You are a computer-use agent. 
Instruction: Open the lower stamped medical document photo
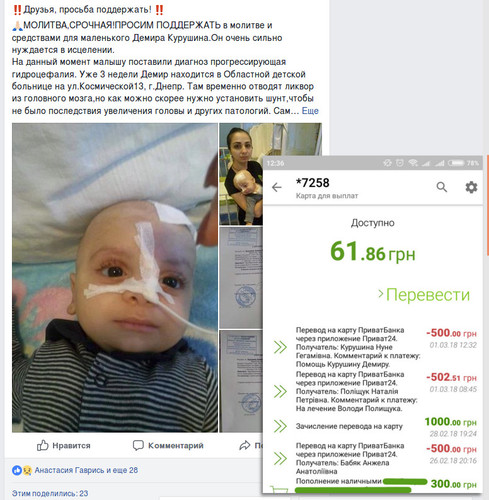coord(241,381)
